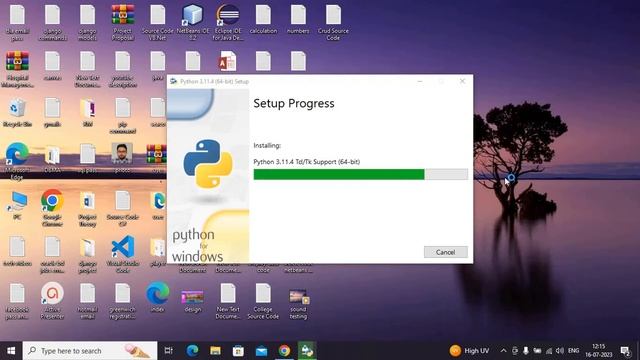This screenshot has width=640, height=360.
Task: Open the notification center icon
Action: click(625, 351)
